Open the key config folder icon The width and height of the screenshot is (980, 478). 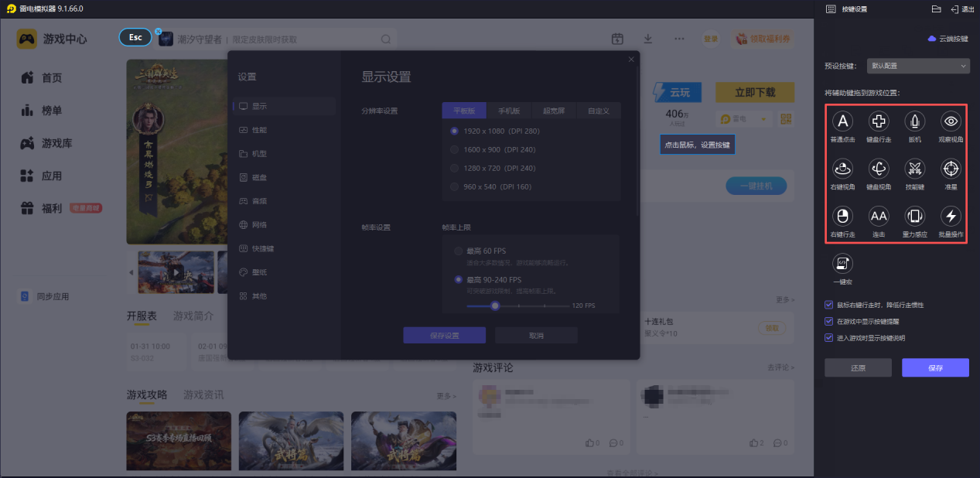[936, 9]
